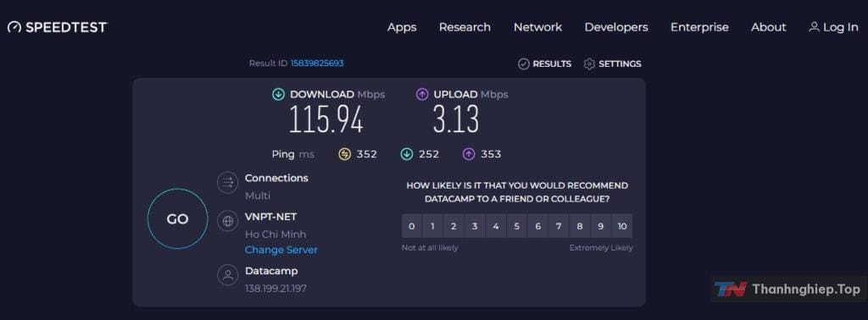This screenshot has width=868, height=320.
Task: Click the 115.94 download speed value
Action: [x=326, y=120]
